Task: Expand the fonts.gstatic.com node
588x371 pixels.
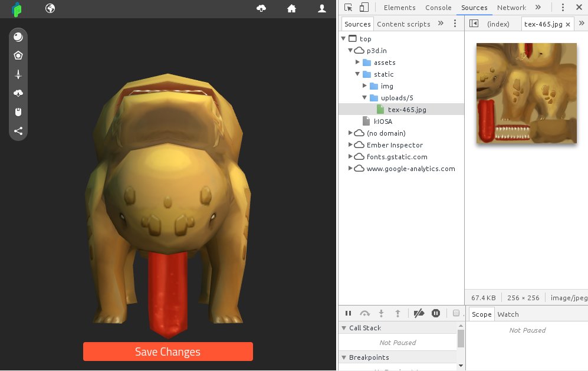Action: [350, 156]
